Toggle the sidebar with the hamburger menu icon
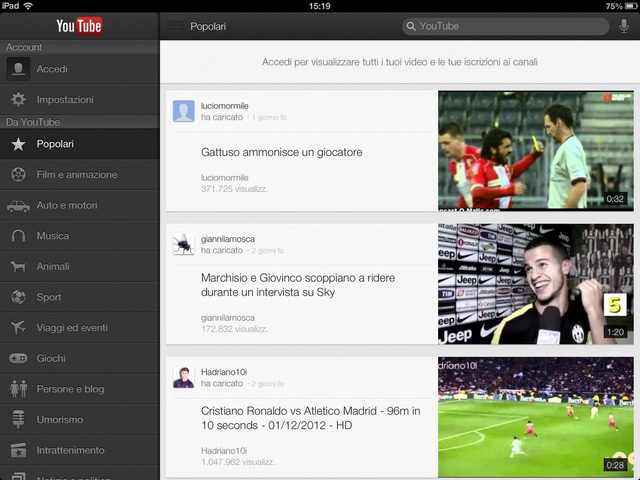The width and height of the screenshot is (640, 480). click(175, 26)
